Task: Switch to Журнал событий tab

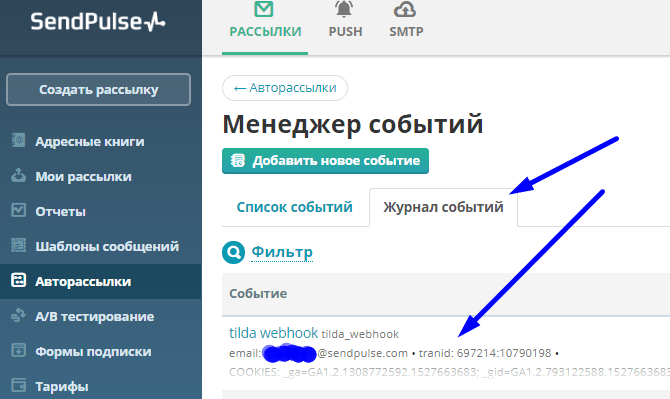Action: 444,207
